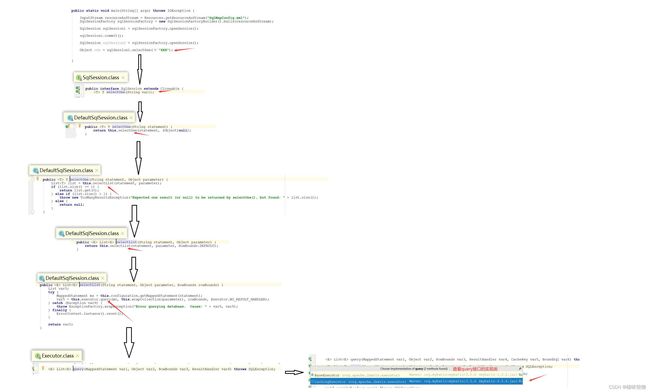Click the gutter implementations icon beside Executor query method
650x392 pixels.
(34, 368)
